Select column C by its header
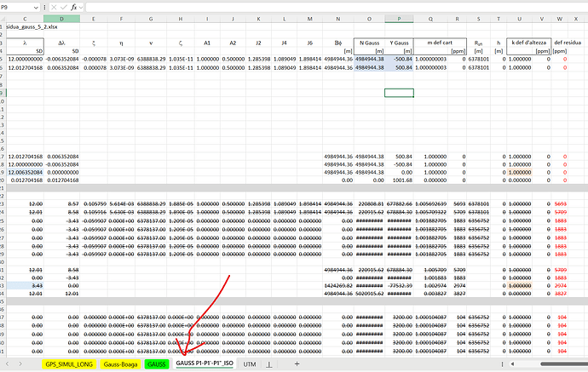588x372 pixels. tap(25, 18)
